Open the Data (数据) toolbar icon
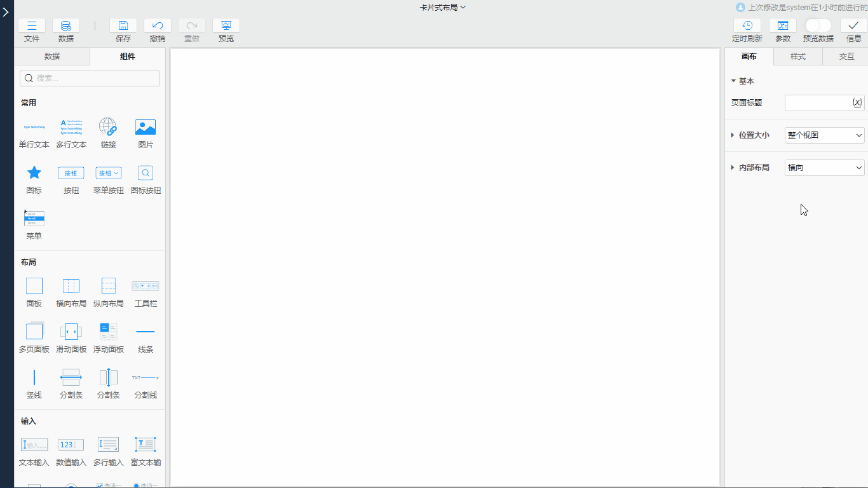Screen dimensions: 868x488 66,26
